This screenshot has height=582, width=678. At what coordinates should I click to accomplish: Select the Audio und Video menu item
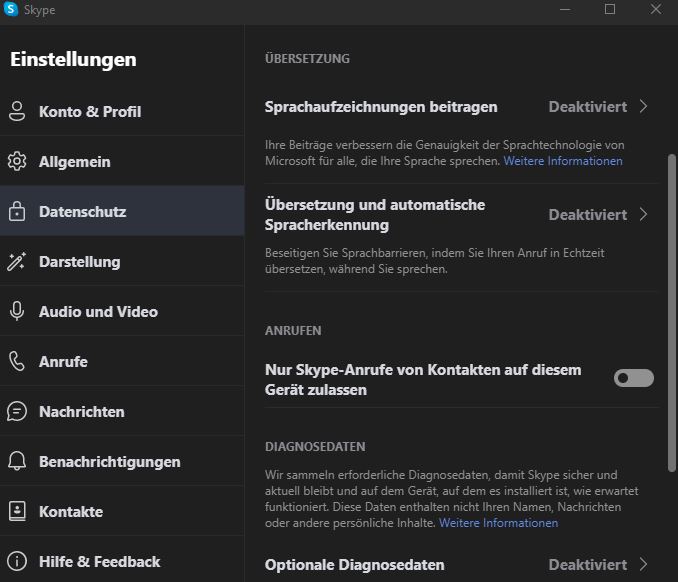tap(98, 311)
